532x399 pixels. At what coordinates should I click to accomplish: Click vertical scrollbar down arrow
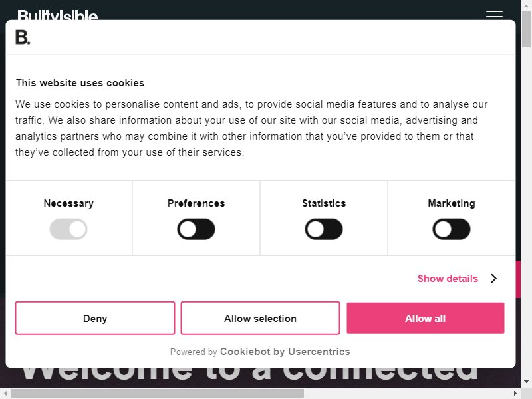[526, 382]
